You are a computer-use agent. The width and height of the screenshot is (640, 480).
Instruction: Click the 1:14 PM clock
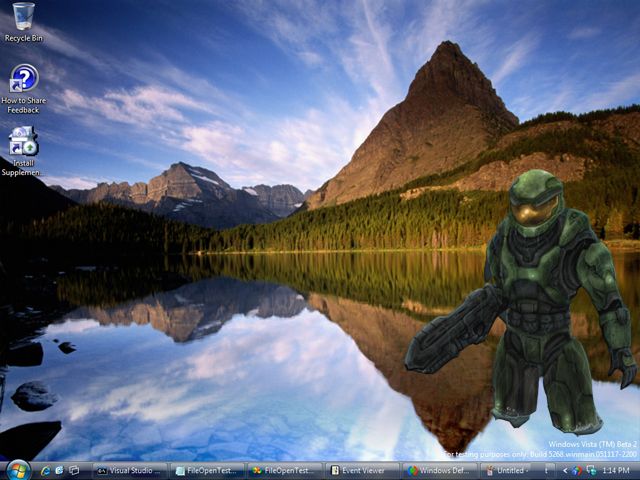click(616, 471)
